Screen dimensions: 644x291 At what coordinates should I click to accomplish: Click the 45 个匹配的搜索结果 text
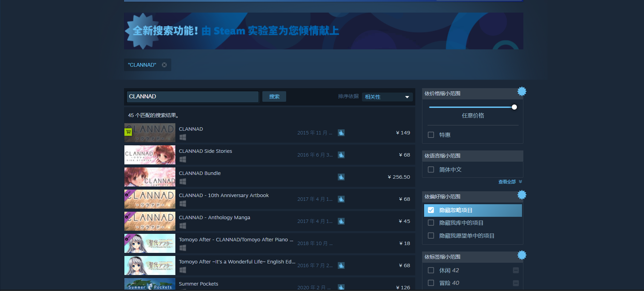click(x=153, y=115)
